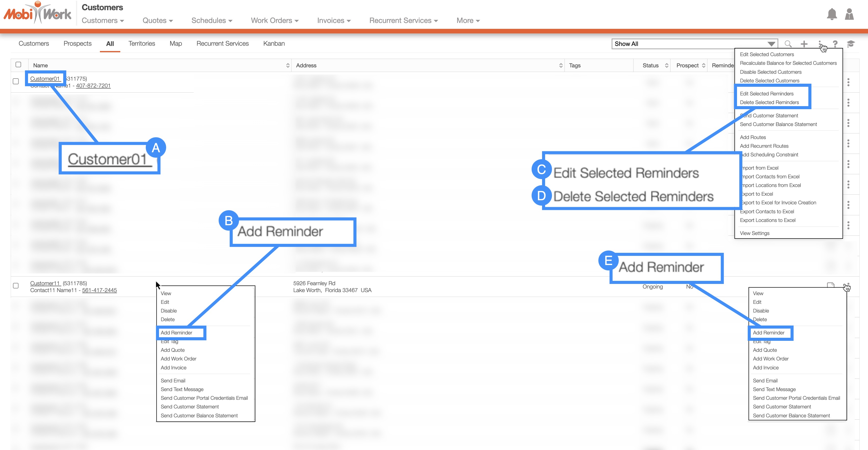Click the notifications bell icon
The height and width of the screenshot is (450, 868).
[832, 14]
